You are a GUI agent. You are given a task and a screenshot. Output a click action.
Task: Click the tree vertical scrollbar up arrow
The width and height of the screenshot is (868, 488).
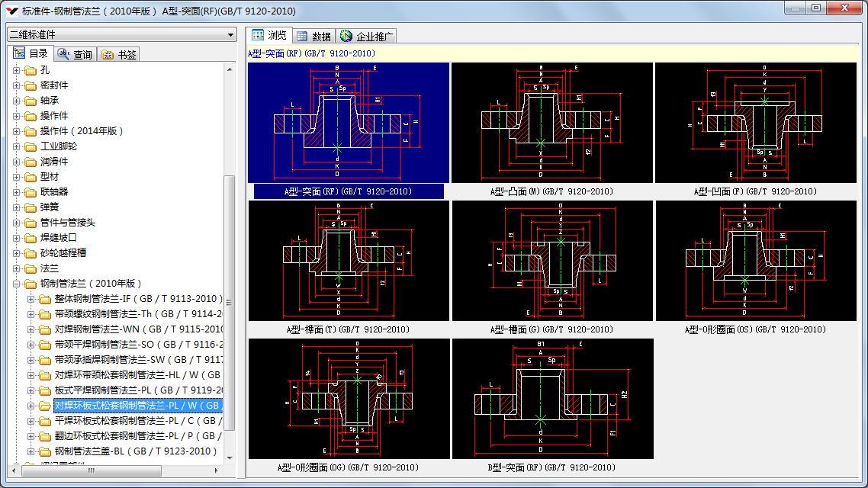click(230, 69)
